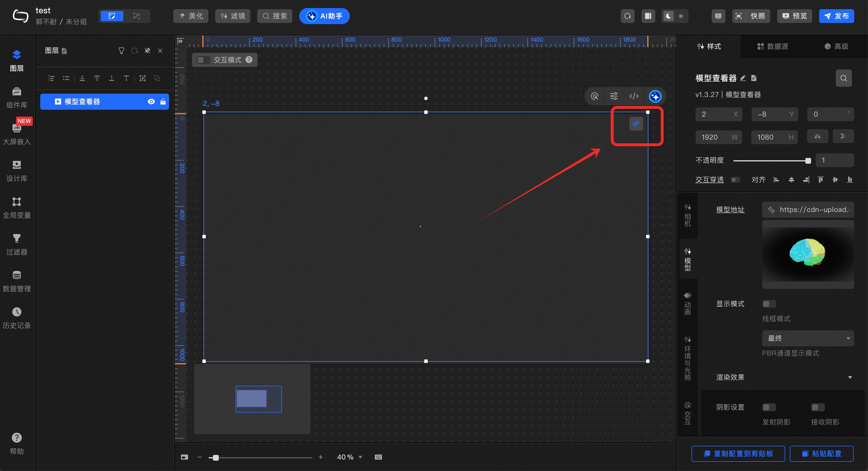Expand the 渲染效果 section

tap(850, 377)
